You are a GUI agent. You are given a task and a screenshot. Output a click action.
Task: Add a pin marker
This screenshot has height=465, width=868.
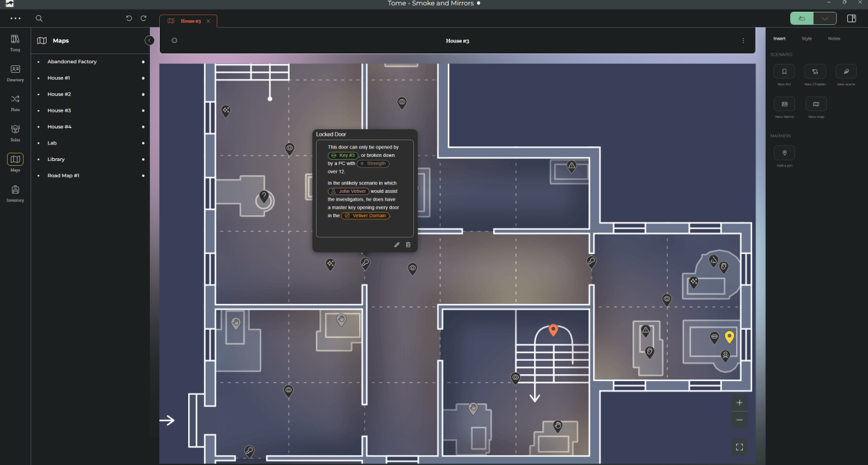(x=784, y=153)
